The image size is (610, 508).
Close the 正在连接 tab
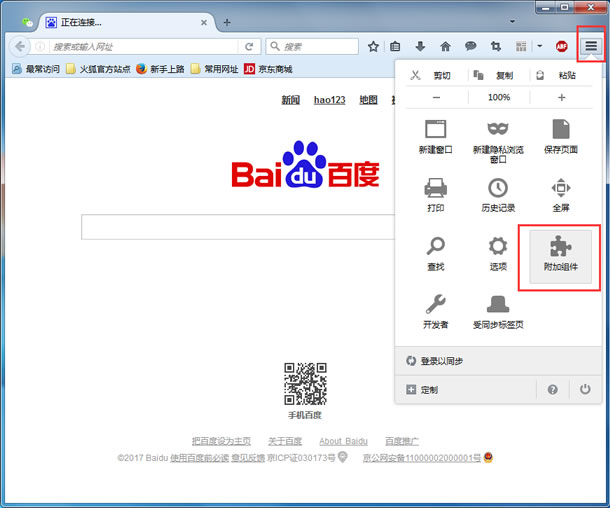[x=203, y=23]
